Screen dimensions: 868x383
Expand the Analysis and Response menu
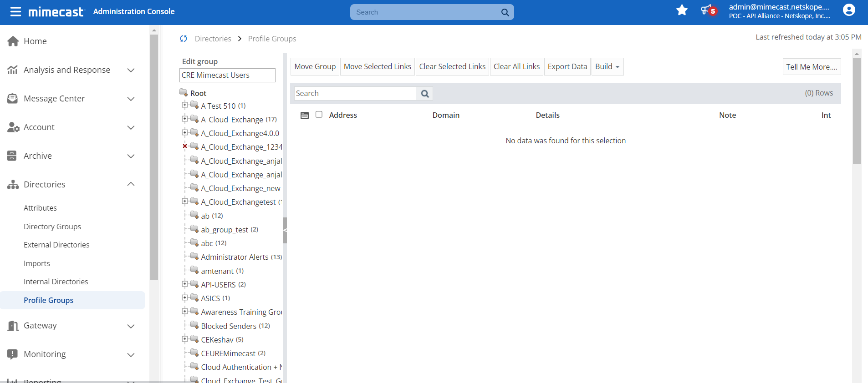pos(131,70)
